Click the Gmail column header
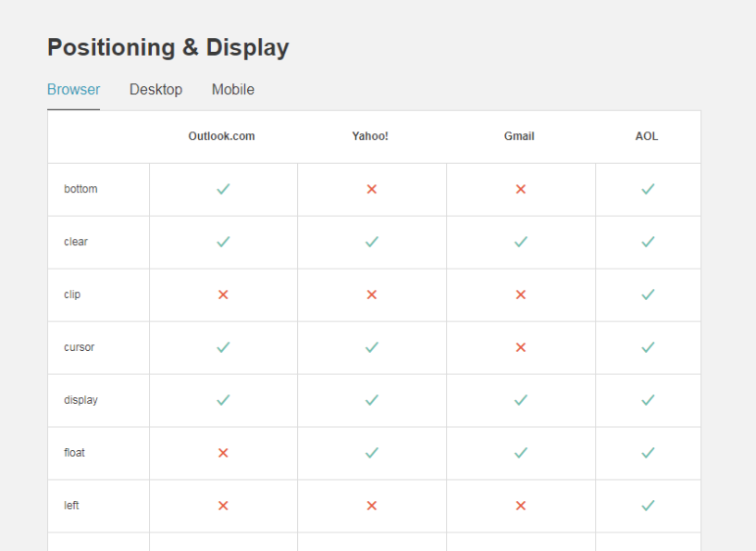The width and height of the screenshot is (756, 551). (519, 136)
